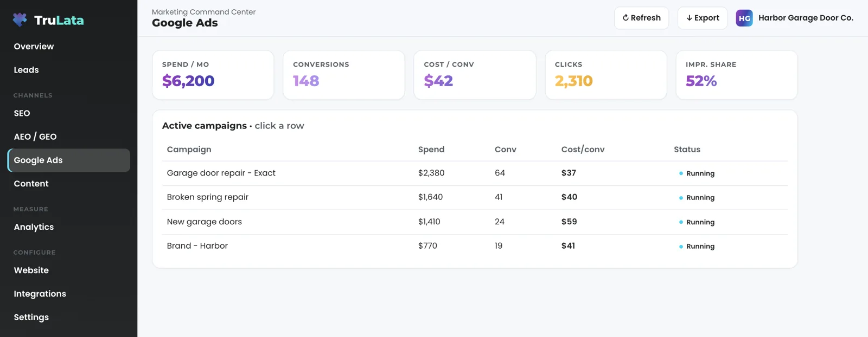Click the Status column header
868x337 pixels.
(687, 150)
